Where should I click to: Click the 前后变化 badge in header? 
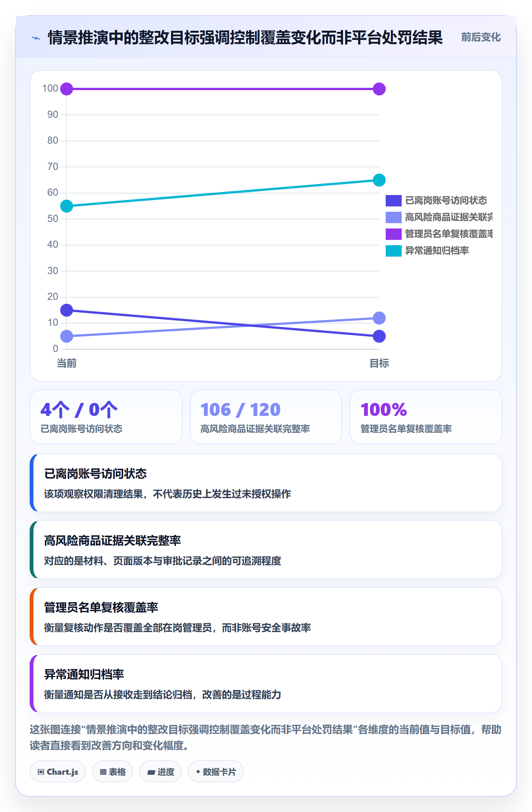coord(481,37)
